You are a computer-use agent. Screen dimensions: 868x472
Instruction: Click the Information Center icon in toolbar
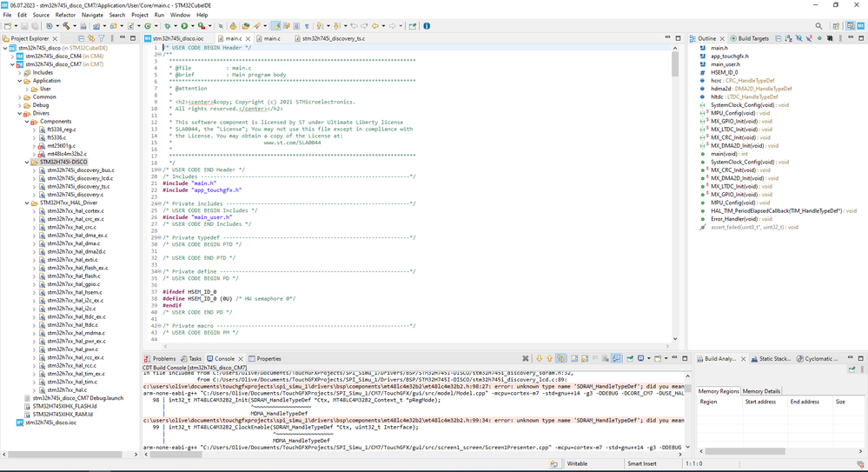tap(427, 26)
